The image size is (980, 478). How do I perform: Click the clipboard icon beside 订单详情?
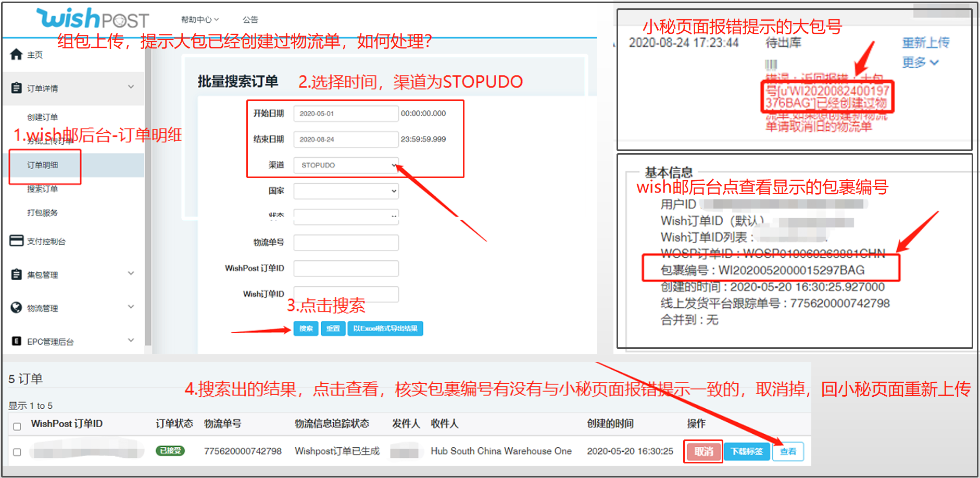pyautogui.click(x=16, y=87)
